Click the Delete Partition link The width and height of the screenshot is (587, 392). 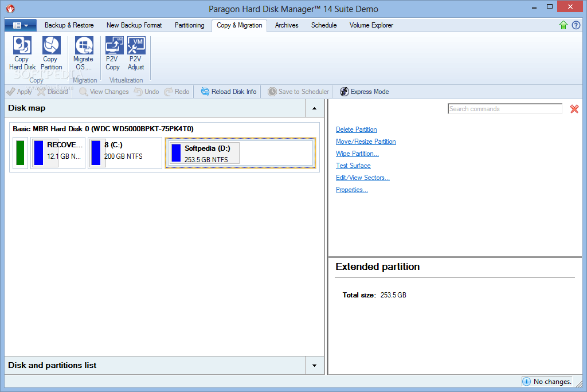tap(357, 130)
